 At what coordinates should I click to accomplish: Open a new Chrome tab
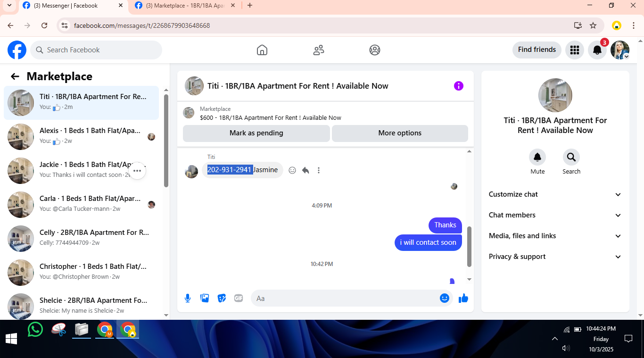click(250, 6)
